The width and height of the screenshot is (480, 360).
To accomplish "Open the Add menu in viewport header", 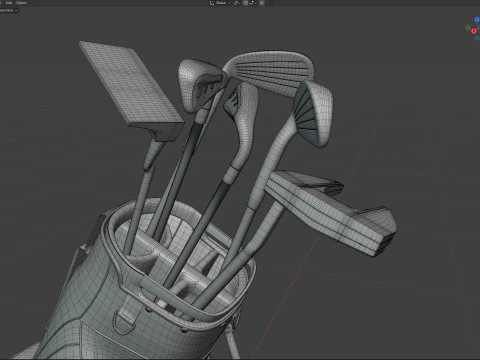I will 9,3.
